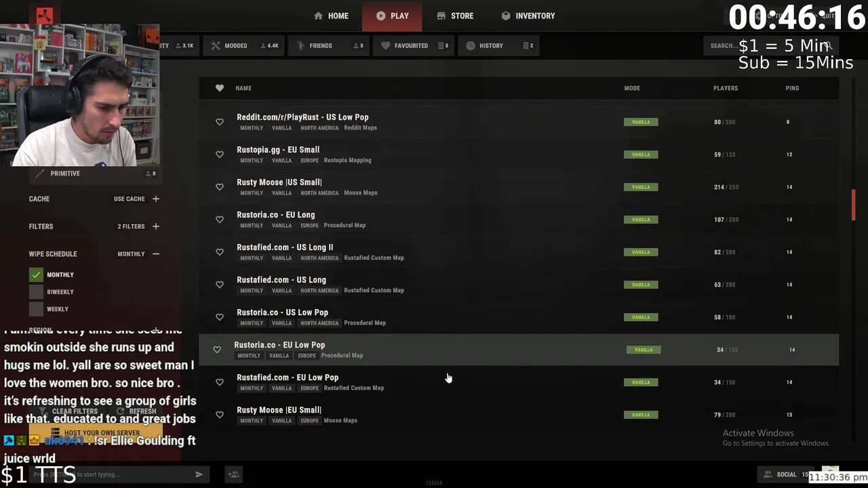868x488 pixels.
Task: Favourite the Rustopia.gg EU Small server
Action: point(219,155)
